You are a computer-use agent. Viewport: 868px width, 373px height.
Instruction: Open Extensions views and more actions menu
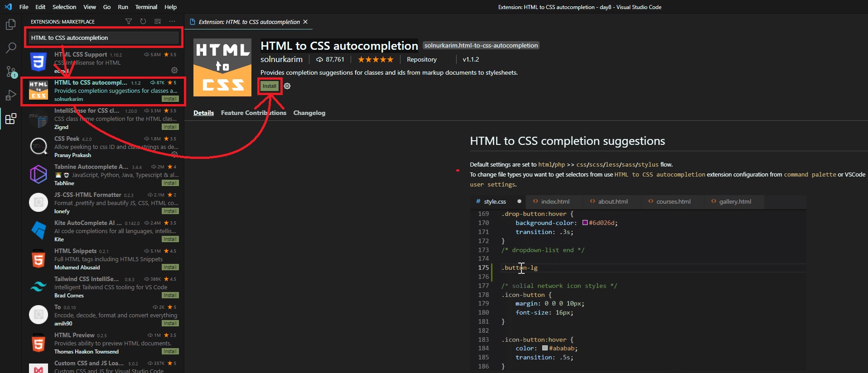click(x=172, y=21)
